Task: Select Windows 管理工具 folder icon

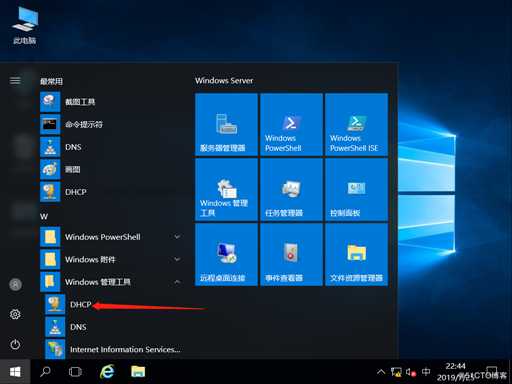Action: pos(50,282)
